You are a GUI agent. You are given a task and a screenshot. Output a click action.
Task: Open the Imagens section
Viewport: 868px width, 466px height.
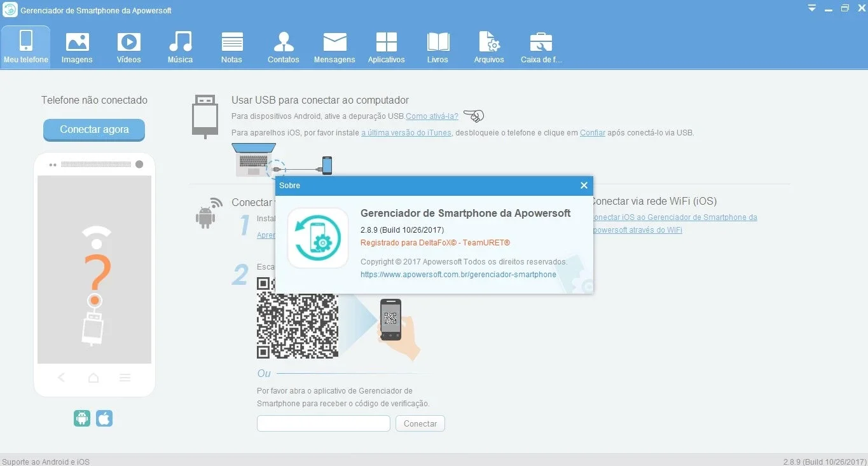[x=77, y=46]
